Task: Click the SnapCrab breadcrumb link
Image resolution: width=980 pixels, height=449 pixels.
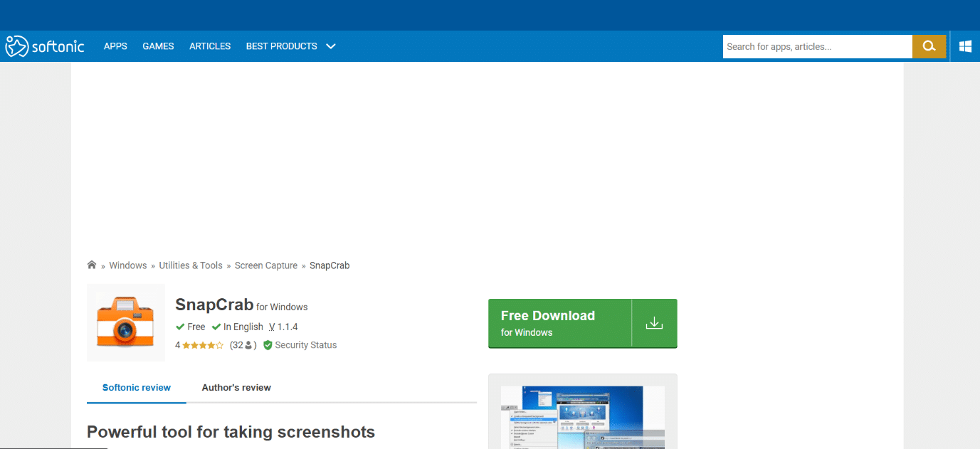Action: [x=330, y=265]
